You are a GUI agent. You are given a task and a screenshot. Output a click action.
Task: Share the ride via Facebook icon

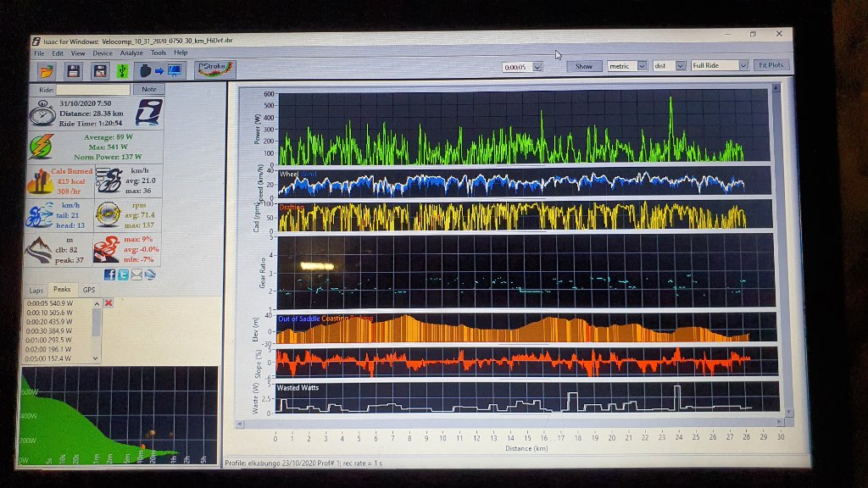[x=110, y=274]
